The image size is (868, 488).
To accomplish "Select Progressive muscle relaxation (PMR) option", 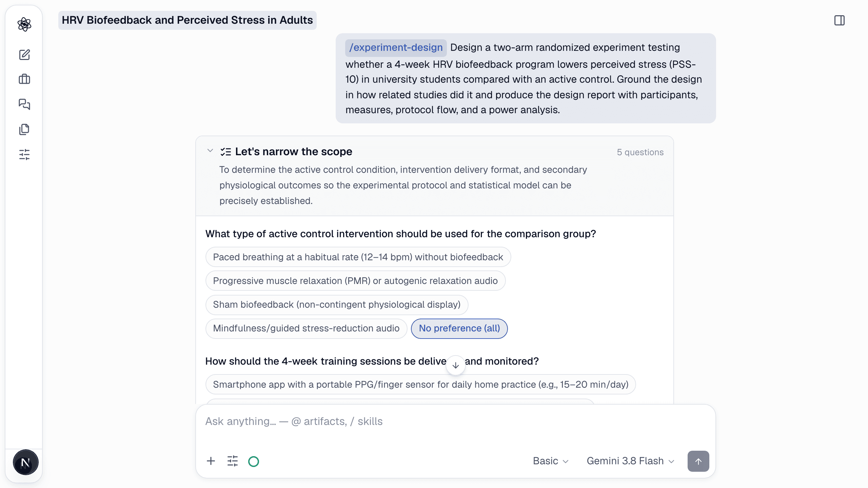I will [355, 281].
